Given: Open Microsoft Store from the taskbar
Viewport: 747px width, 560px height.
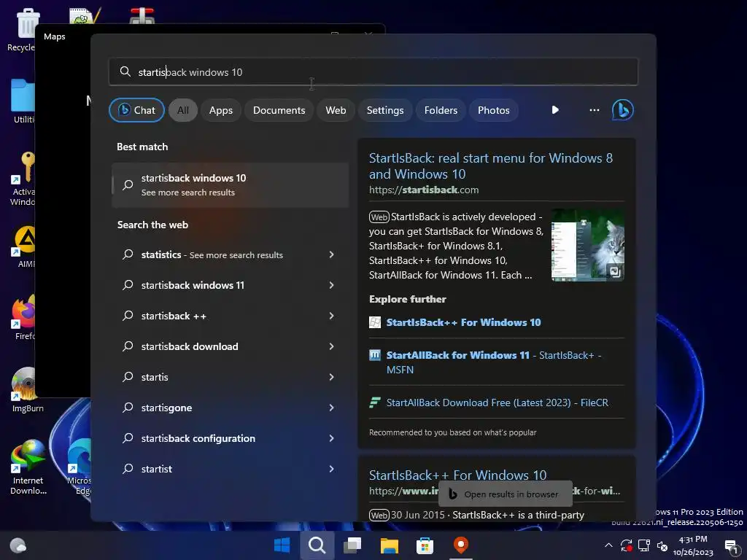Looking at the screenshot, I should click(425, 545).
